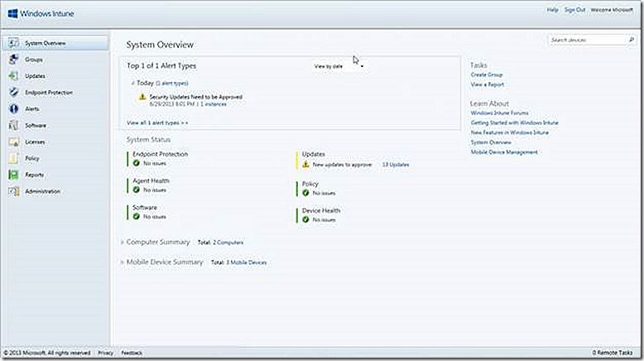Open Licenses in the sidebar
Screen dimensions: 644x361
35,142
